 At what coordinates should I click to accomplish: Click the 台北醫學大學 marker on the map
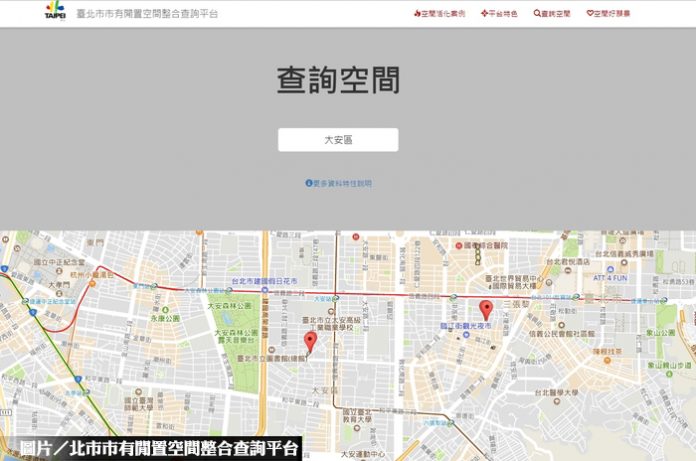coord(557,402)
